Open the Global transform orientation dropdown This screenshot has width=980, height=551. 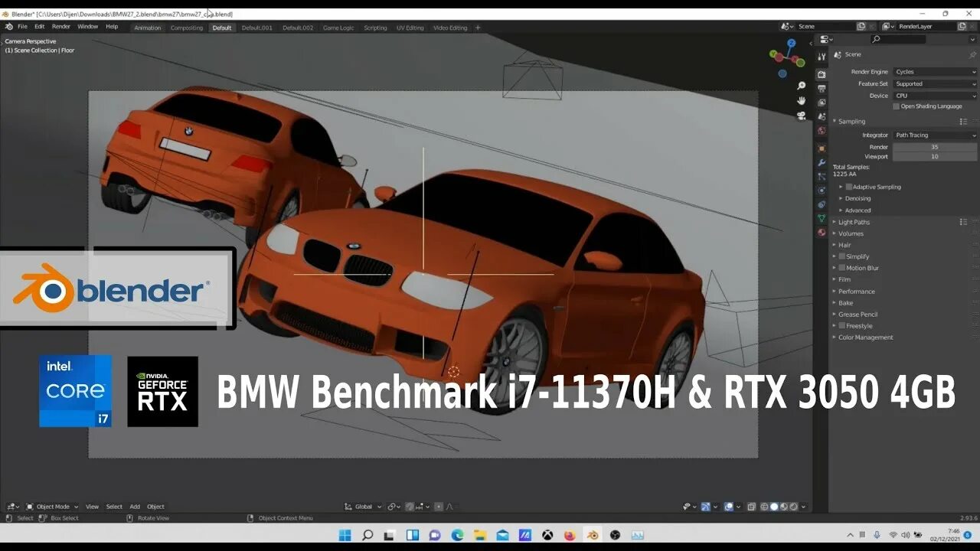(363, 507)
